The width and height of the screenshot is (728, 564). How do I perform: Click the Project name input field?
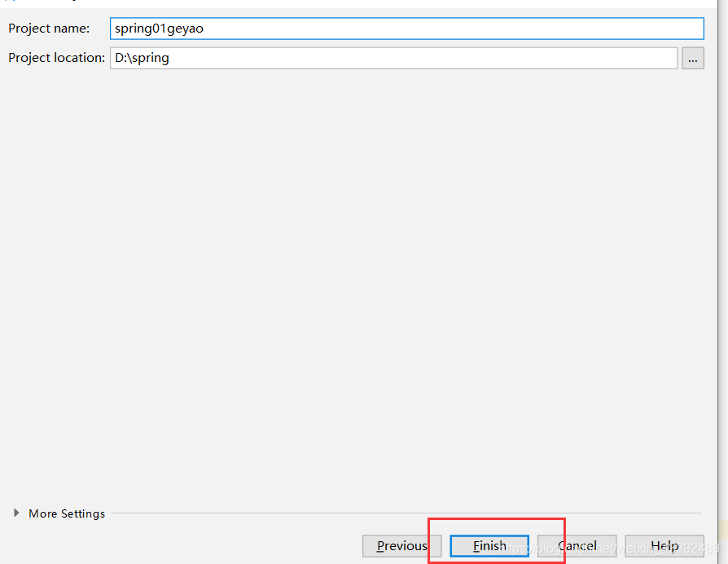tap(406, 29)
